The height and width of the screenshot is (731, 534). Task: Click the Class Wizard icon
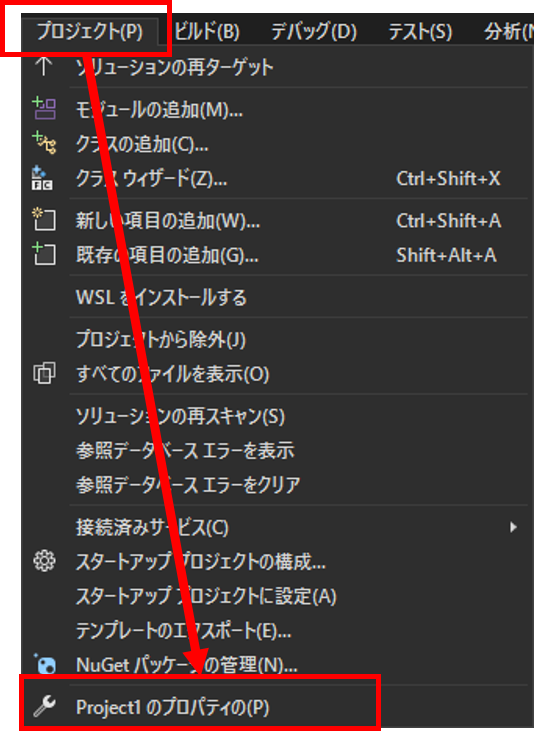pos(42,178)
